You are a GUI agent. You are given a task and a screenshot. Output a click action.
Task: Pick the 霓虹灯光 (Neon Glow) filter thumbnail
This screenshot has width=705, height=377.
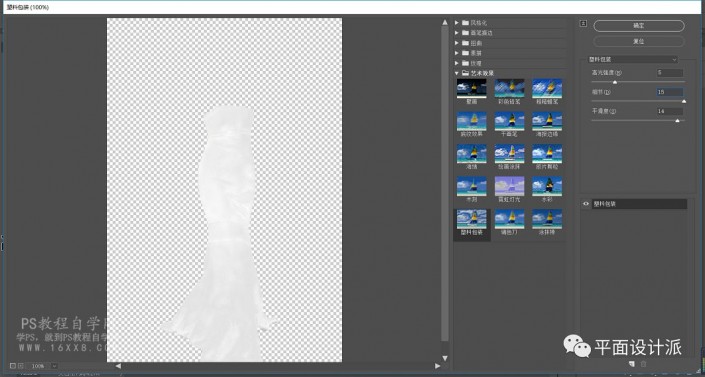pos(509,186)
